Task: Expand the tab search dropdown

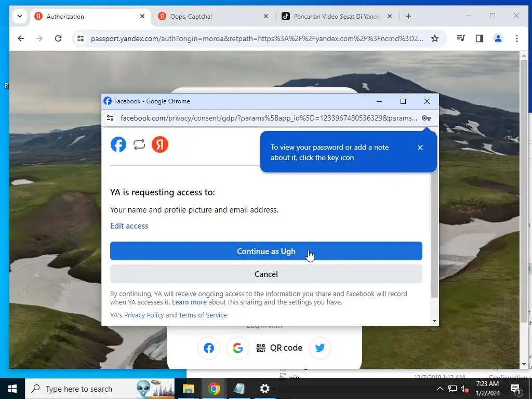Action: (20, 16)
